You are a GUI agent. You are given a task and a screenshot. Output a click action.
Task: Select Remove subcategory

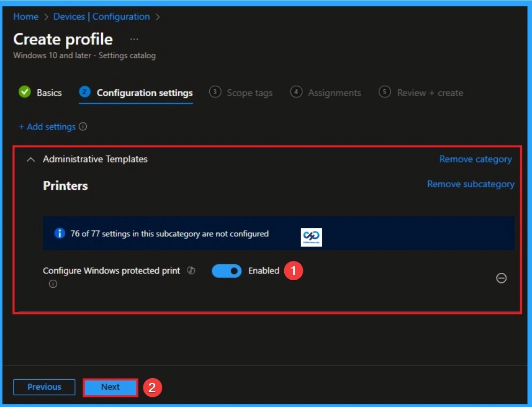point(470,184)
